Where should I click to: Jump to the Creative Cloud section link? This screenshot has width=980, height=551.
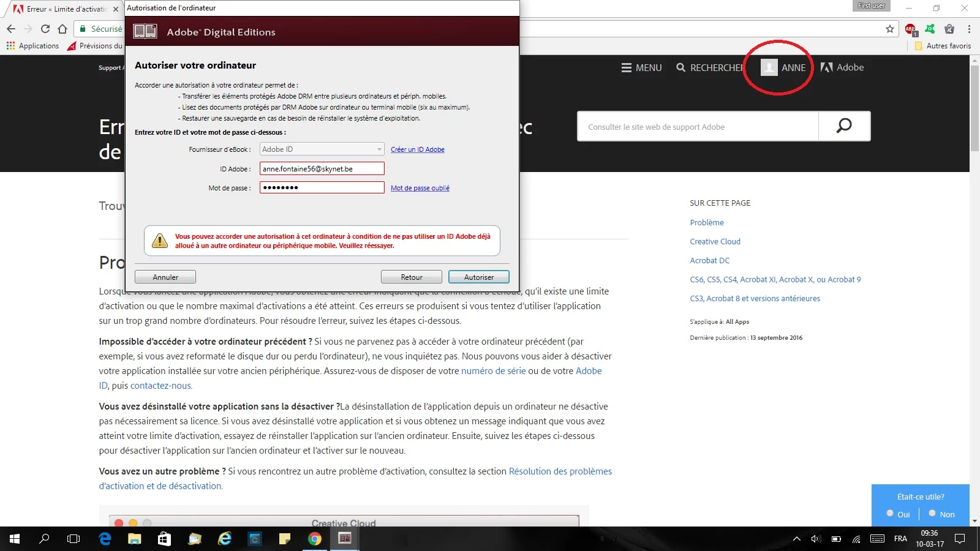[715, 241]
